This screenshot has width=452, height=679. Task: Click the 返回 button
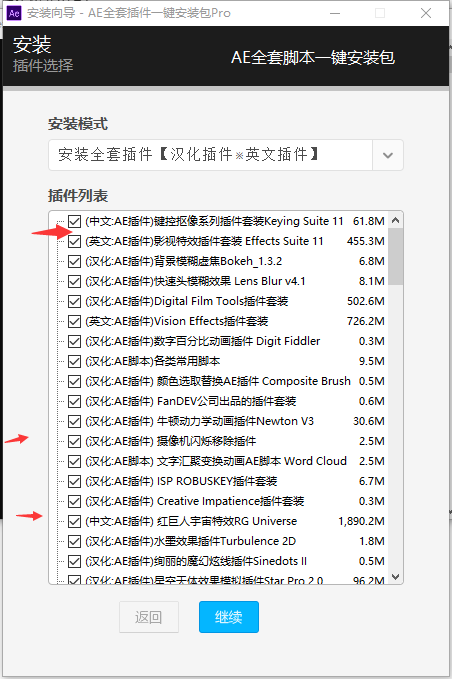[149, 617]
